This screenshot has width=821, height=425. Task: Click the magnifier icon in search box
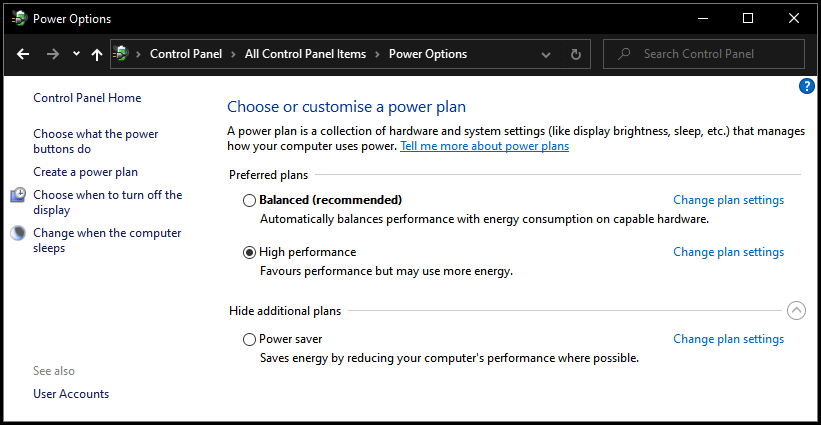(624, 54)
